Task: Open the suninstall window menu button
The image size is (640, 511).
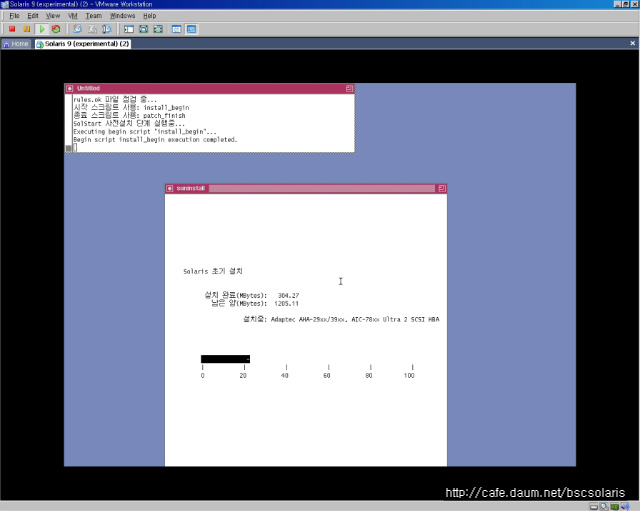Action: 170,188
